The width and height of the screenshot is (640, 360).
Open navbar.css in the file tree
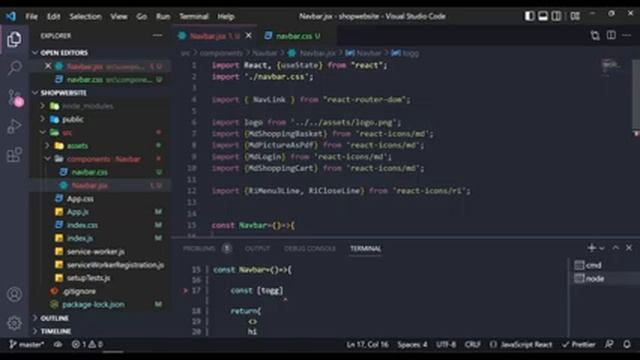click(x=89, y=172)
